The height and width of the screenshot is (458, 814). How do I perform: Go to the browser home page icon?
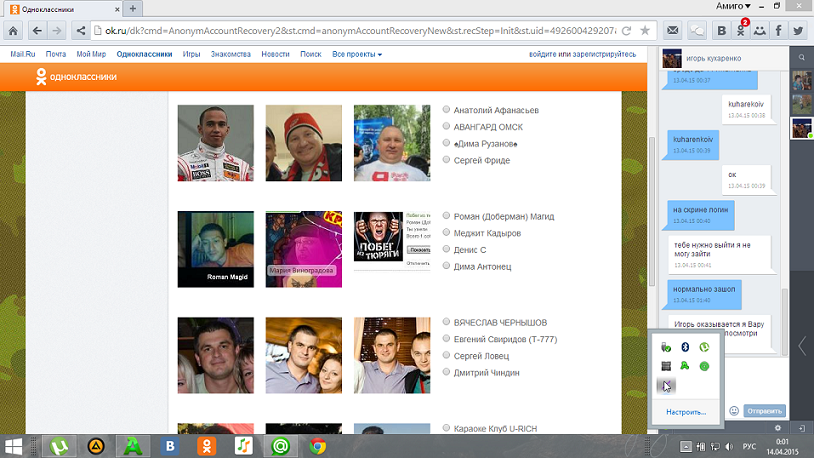13,31
